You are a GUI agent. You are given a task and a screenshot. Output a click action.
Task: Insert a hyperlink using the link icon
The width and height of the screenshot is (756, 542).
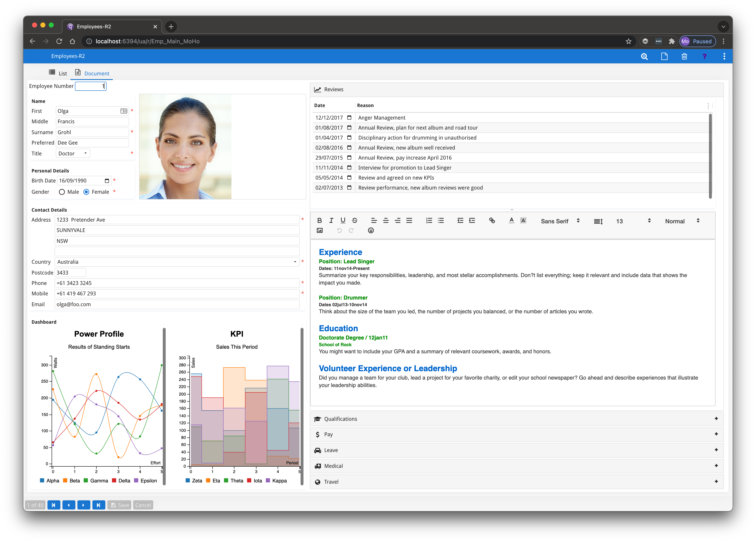492,220
